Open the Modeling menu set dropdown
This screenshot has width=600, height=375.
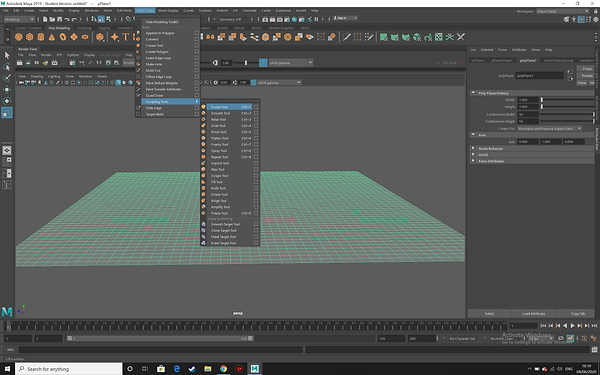tap(19, 19)
